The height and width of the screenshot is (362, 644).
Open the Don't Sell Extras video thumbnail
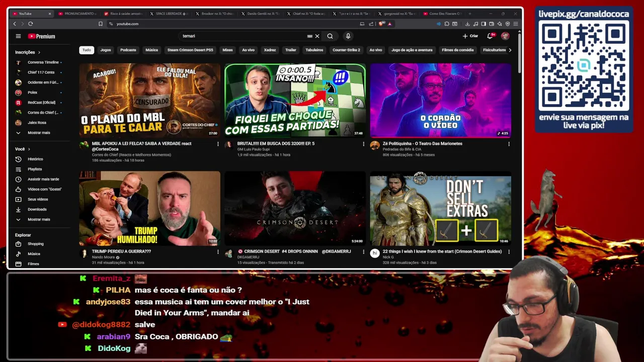(x=440, y=208)
